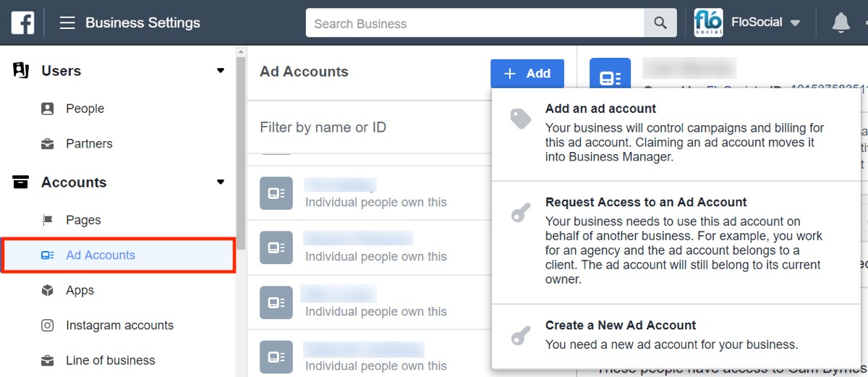
Task: Click the tag icon beside Add an ad account
Action: (x=521, y=119)
